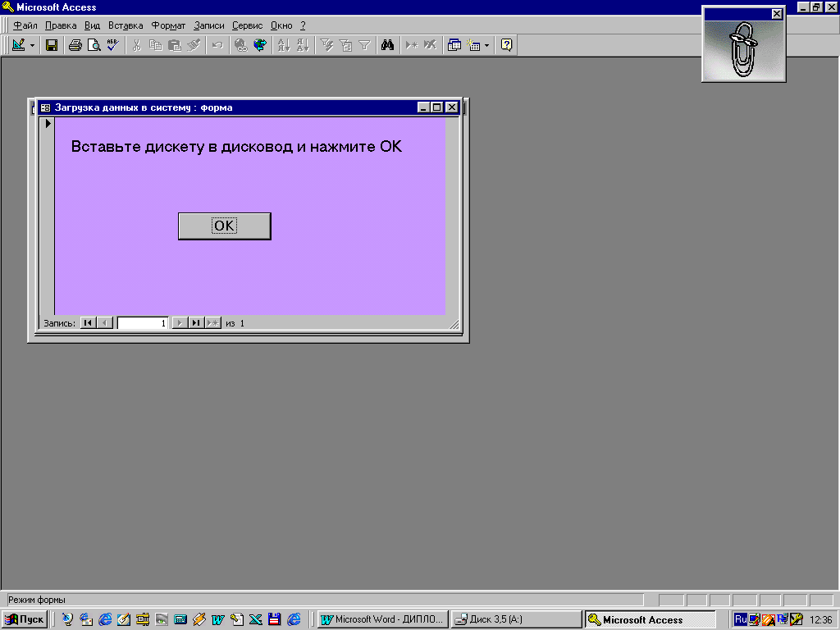Viewport: 840px width, 630px height.
Task: Click the Print icon
Action: 75,45
